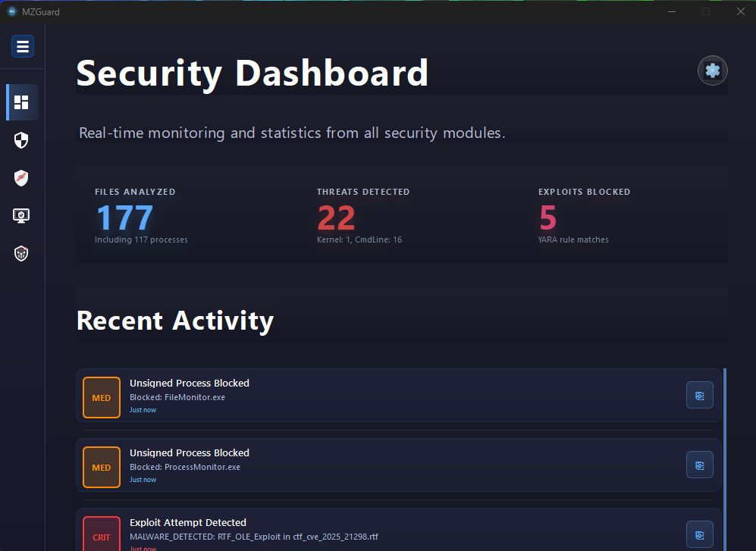
Task: Select the 'Unsigned Process Blocked' entry title
Action: (x=189, y=383)
